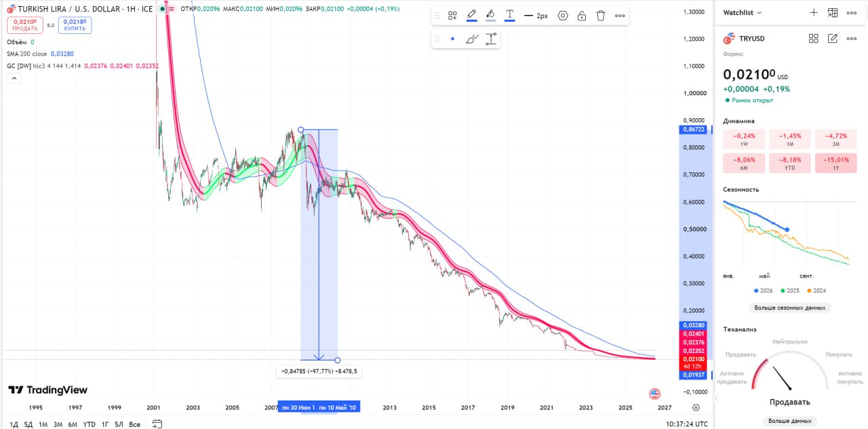The width and height of the screenshot is (868, 429).
Task: Expand the Watchlist dropdown
Action: [x=743, y=12]
